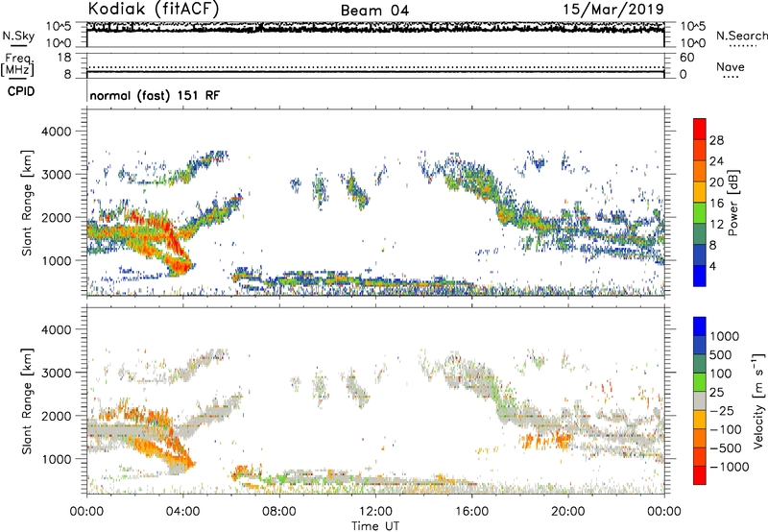Pick the blue bottom segment of Power color bar
The image size is (768, 532).
(x=700, y=276)
